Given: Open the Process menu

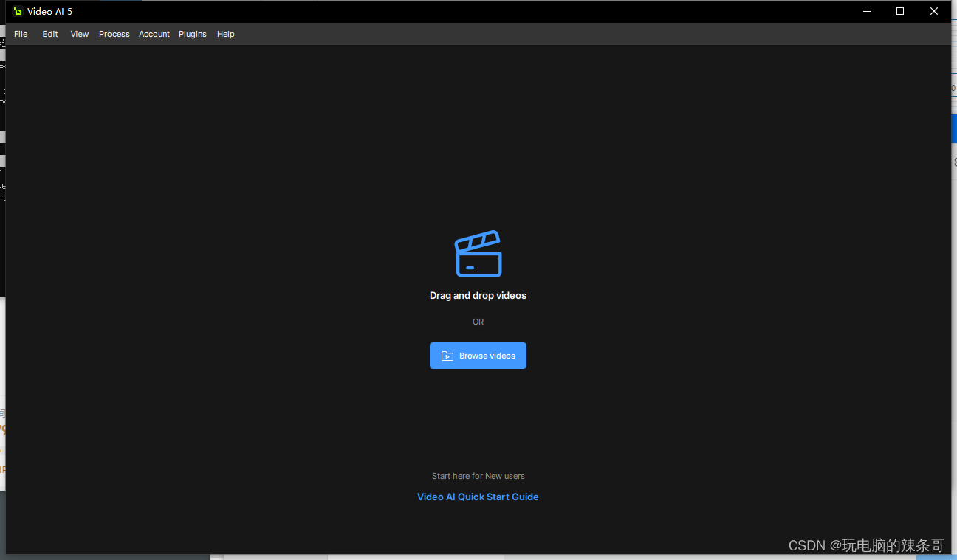Looking at the screenshot, I should pyautogui.click(x=114, y=34).
